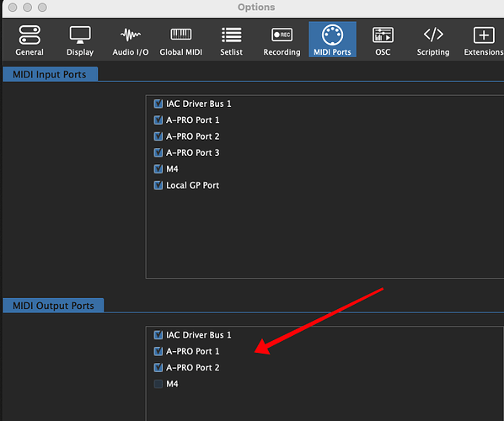Image resolution: width=504 pixels, height=421 pixels.
Task: Uncheck A-PRO Port 2 input checkbox
Action: pos(158,136)
